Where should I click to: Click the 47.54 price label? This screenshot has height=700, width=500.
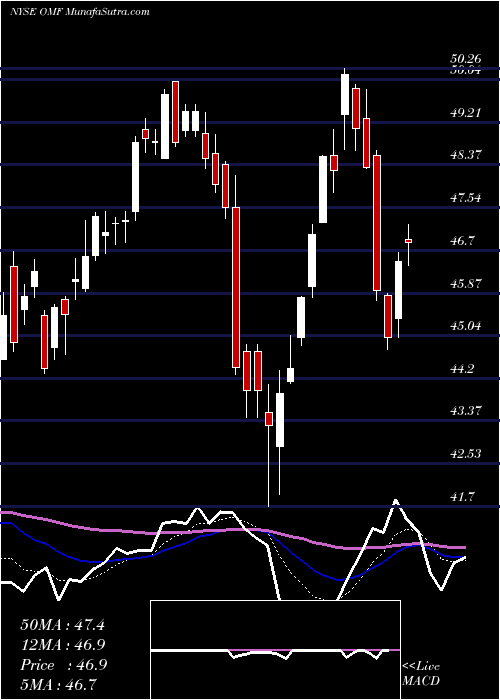pos(466,198)
